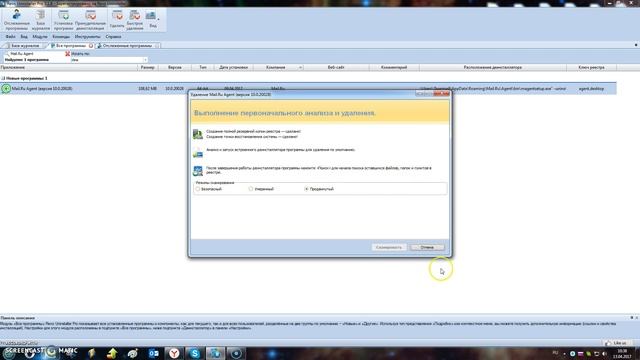Select the Mail.Ru Agent program row
Image resolution: width=640 pixels, height=360 pixels.
point(308,89)
